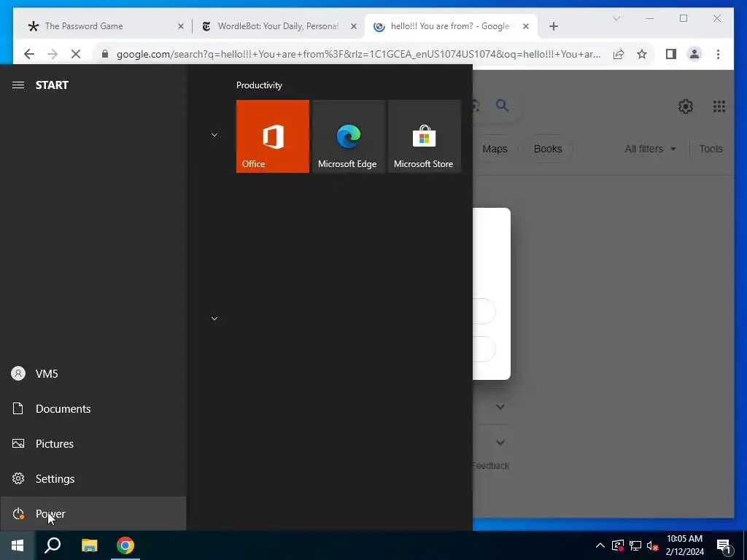Open the notification center icon
Image resolution: width=747 pixels, height=560 pixels.
point(724,546)
